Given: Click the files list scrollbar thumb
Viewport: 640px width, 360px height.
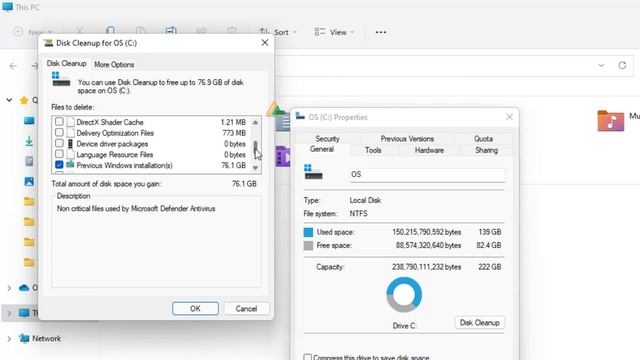Looking at the screenshot, I should 255,146.
